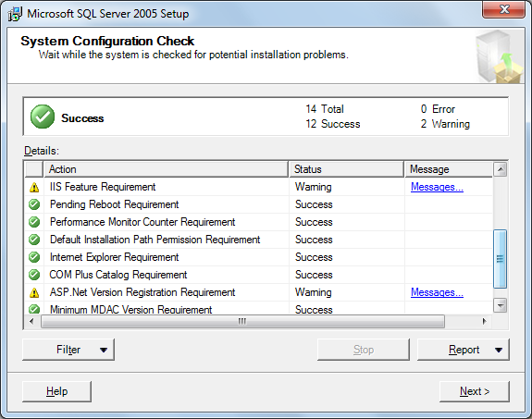Click green check next to Internet Explorer Requirement
Screen dimensions: 532x419
(x=34, y=257)
